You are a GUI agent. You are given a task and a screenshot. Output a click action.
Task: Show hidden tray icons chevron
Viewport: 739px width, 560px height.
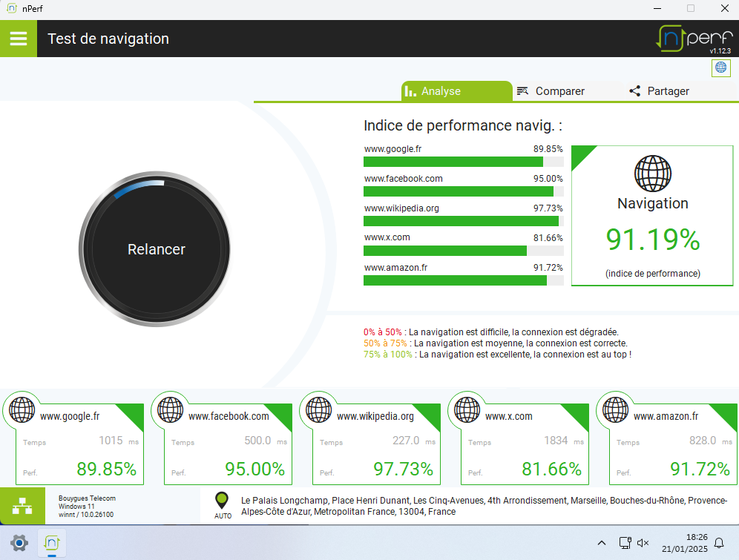(x=602, y=543)
